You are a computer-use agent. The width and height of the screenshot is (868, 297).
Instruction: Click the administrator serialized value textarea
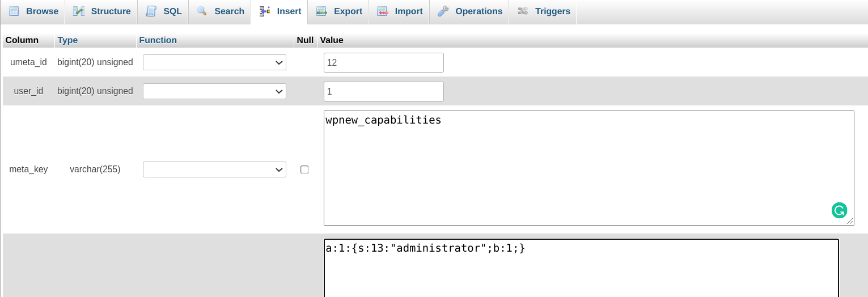(581, 268)
